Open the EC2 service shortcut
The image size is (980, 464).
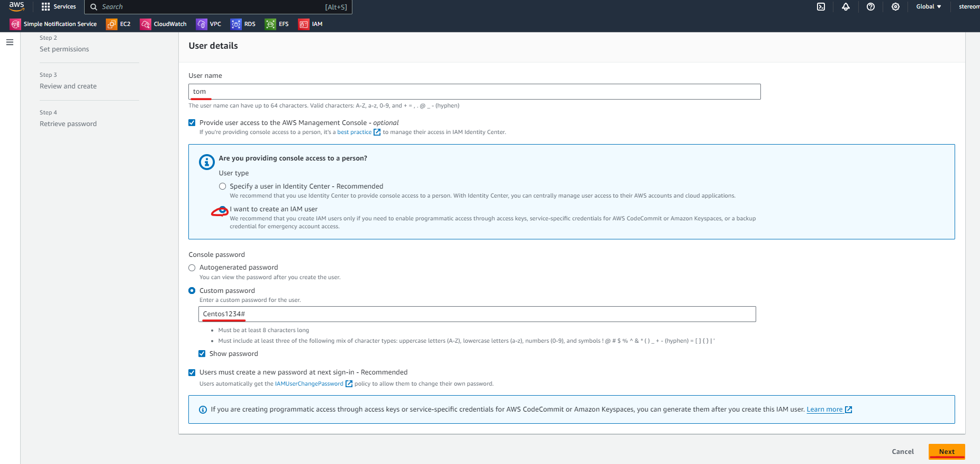[119, 24]
